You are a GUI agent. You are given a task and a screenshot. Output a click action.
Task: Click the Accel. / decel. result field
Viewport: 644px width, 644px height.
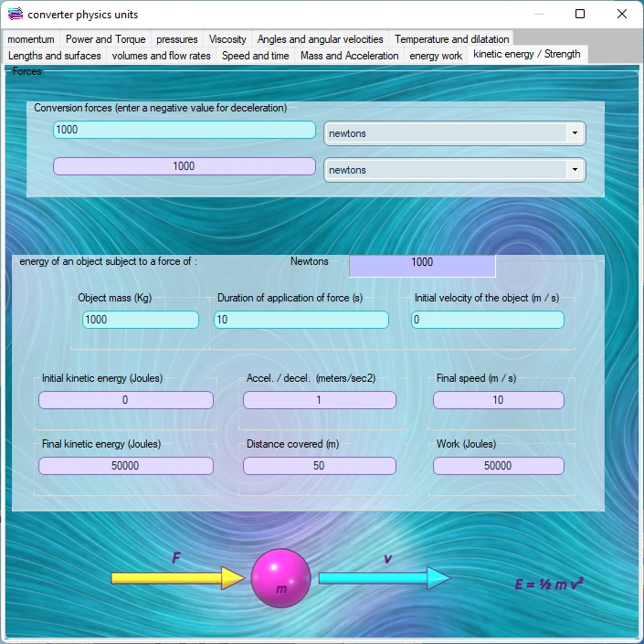tap(320, 400)
